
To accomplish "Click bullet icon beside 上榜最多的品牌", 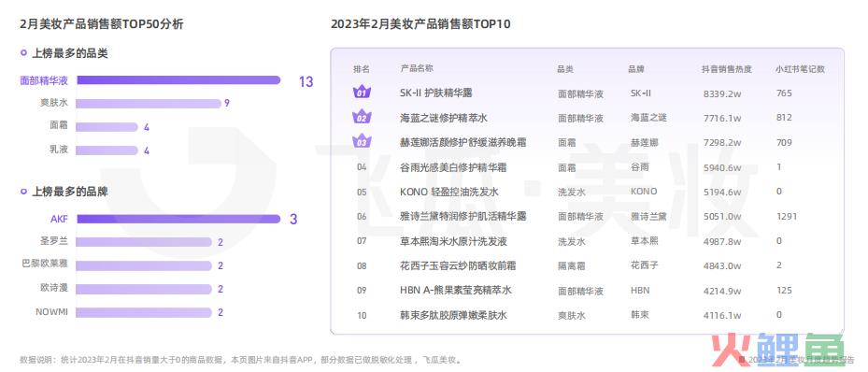I will pyautogui.click(x=23, y=192).
